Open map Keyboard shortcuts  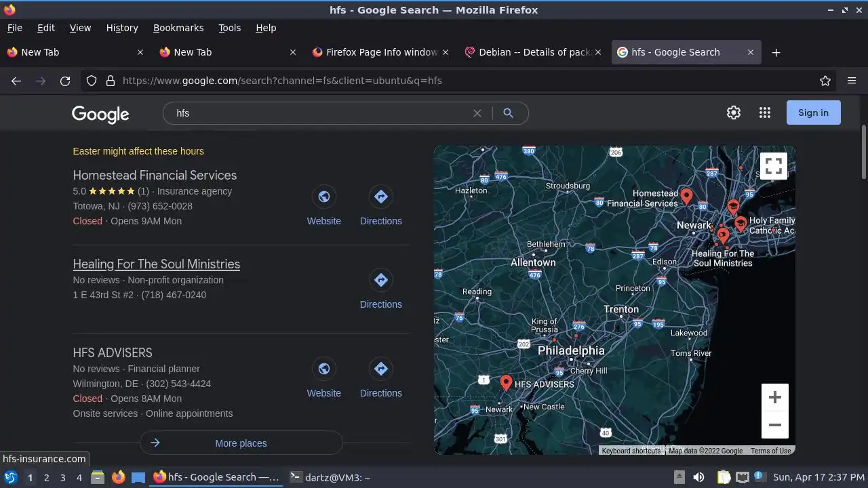pos(631,451)
